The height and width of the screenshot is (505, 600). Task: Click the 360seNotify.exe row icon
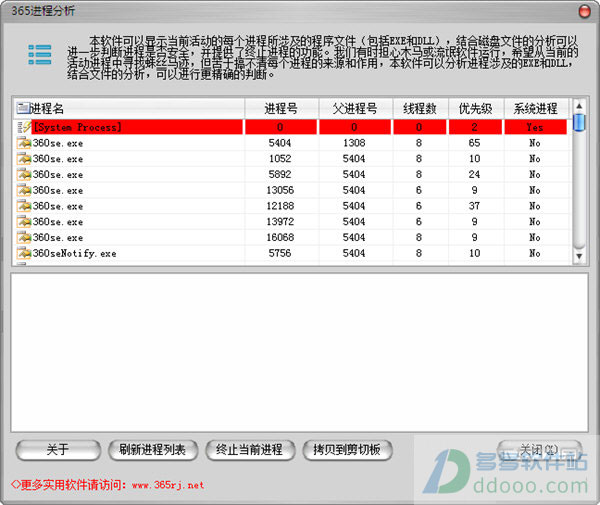point(24,253)
